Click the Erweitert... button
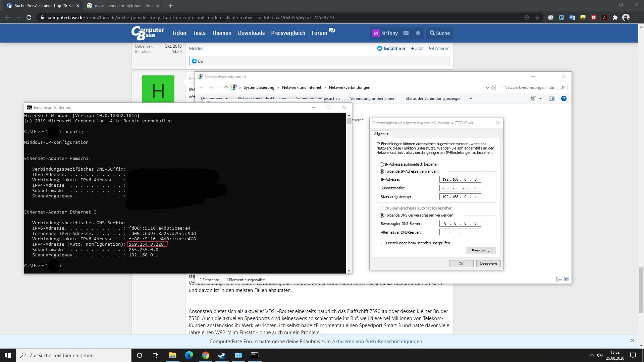This screenshot has width=644, height=362. point(481,251)
